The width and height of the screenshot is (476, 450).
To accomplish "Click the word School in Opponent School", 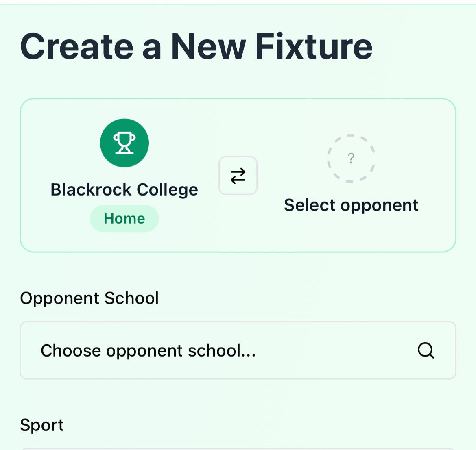I will 131,298.
